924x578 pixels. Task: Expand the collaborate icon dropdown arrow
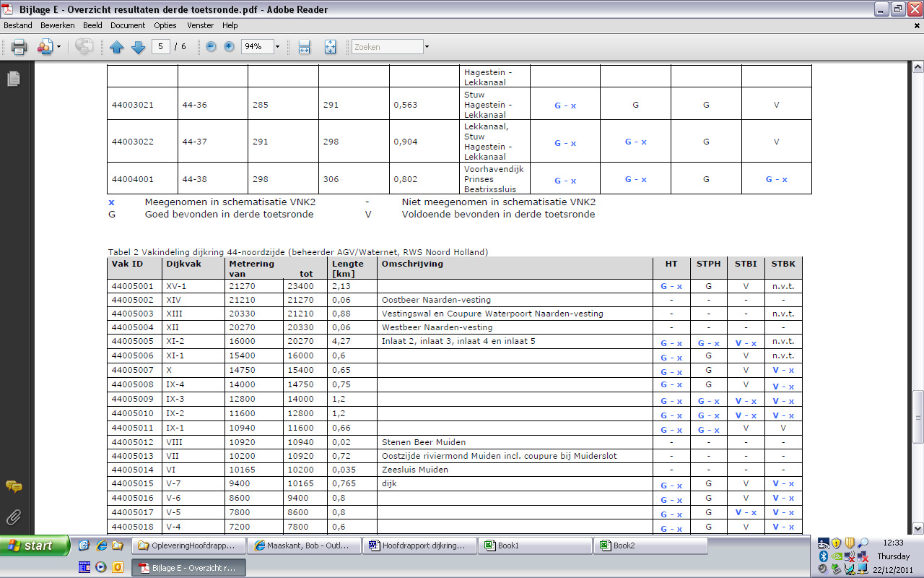click(x=59, y=48)
